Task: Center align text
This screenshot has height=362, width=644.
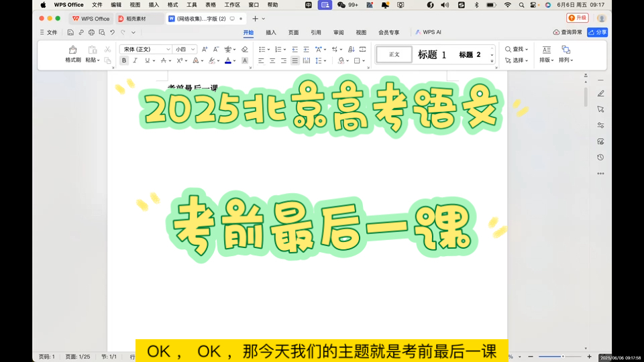Action: [x=272, y=61]
